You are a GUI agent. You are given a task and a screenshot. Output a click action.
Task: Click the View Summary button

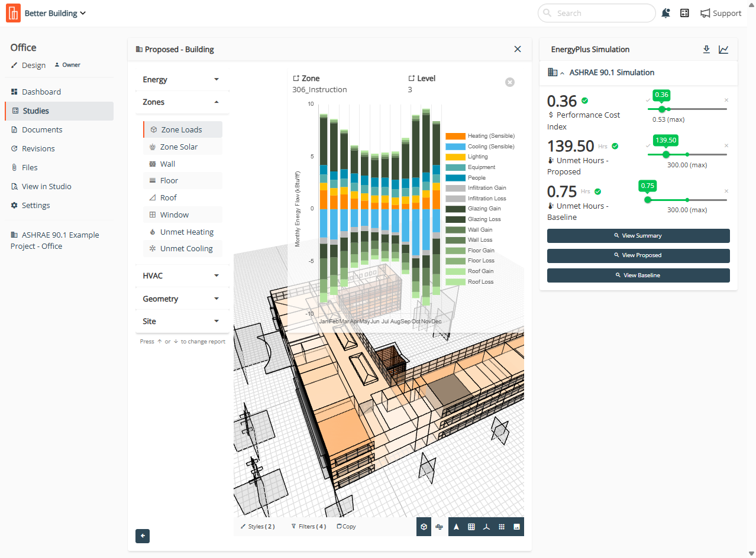[638, 236]
